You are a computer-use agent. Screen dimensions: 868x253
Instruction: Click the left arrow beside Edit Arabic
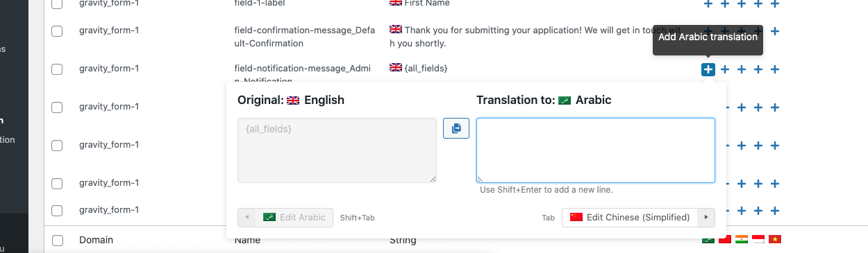pyautogui.click(x=247, y=217)
